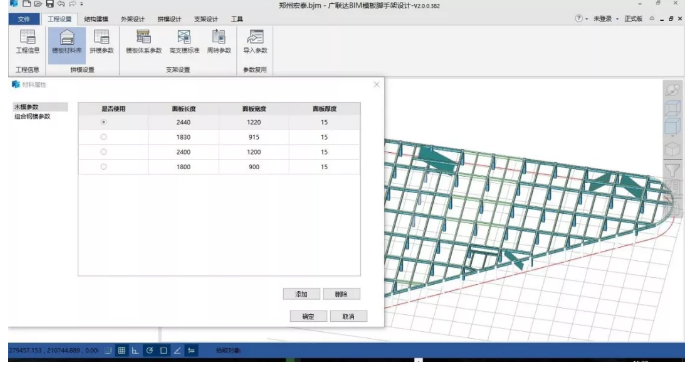Image resolution: width=695 pixels, height=365 pixels.
Task: Click the open file folder icon
Action: [38, 4]
